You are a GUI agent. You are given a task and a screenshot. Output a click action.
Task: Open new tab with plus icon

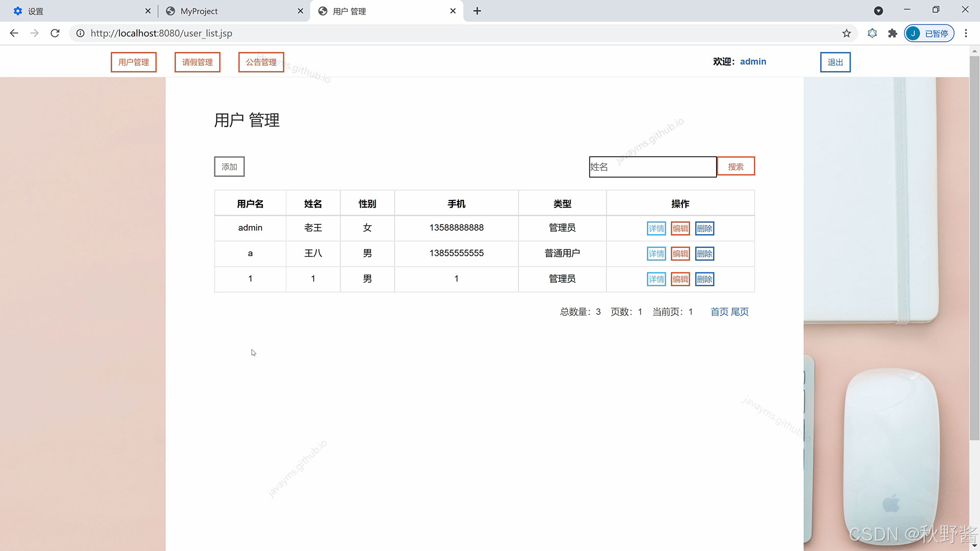[x=477, y=11]
